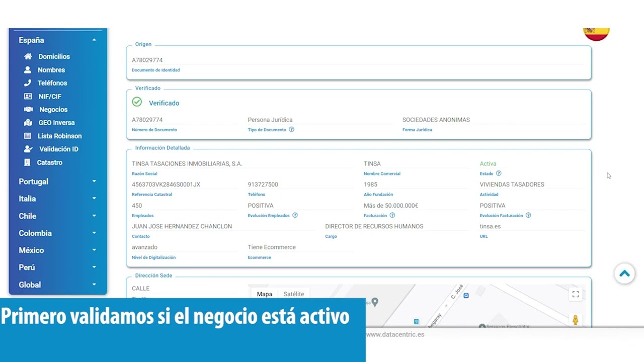
Task: Click the green Verificado check icon
Action: [137, 102]
